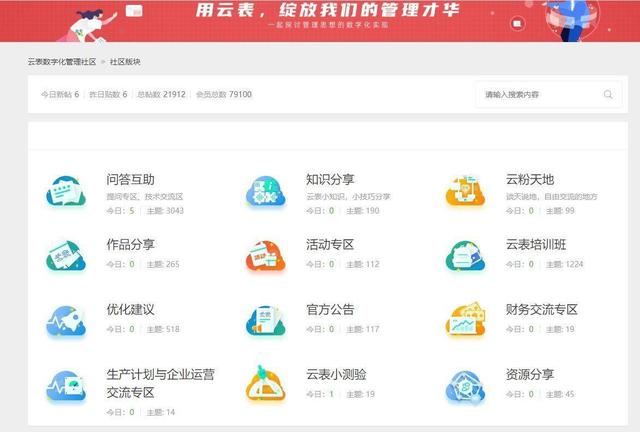This screenshot has width=640, height=432.
Task: Select the 优化建议 rocket icon
Action: pos(66,320)
